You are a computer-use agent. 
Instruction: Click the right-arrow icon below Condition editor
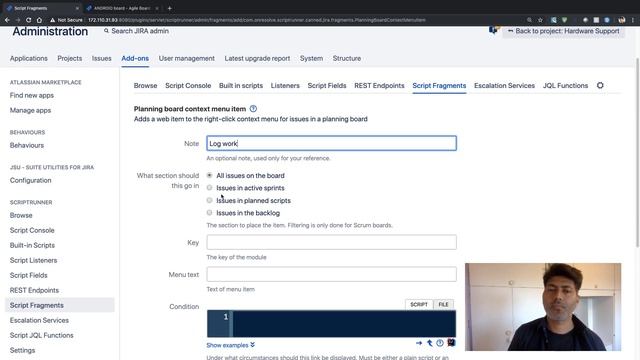coord(419,343)
